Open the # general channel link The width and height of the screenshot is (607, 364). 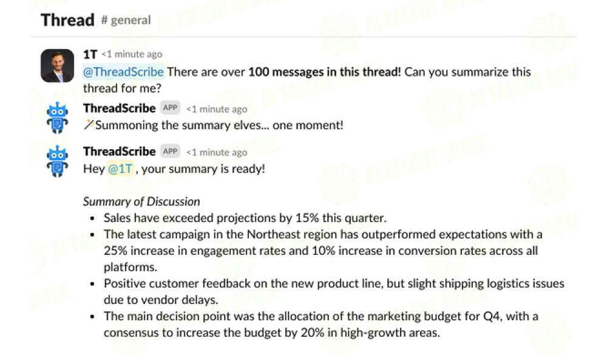tap(126, 20)
